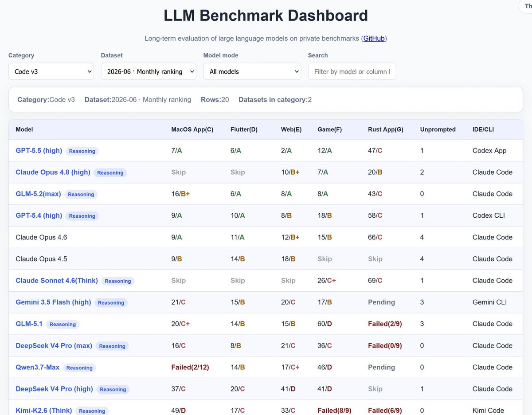Click the Reasoning badge next to GPT-5.5 (high)
The image size is (532, 415).
click(82, 151)
